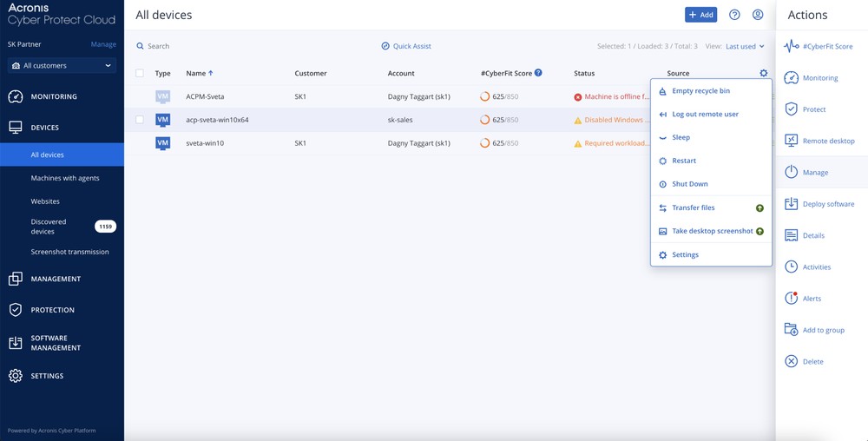Viewport: 868px width, 441px height.
Task: Click the Monitoring gauge icon in Actions panel
Action: tap(792, 78)
